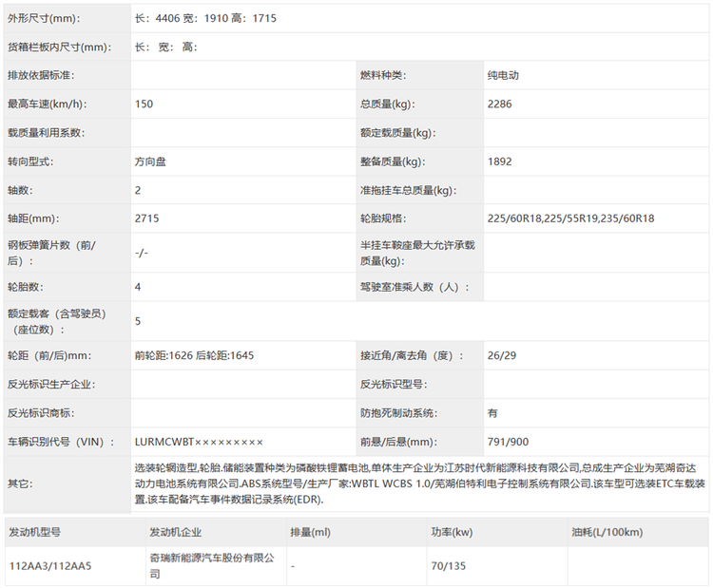This screenshot has height=588, width=713.
Task: Click the 外形尺寸(mm) label cell
Action: (x=44, y=18)
